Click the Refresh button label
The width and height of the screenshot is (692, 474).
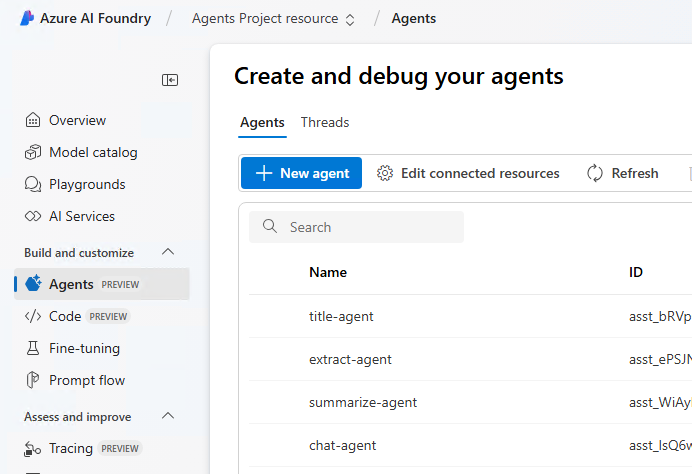tap(635, 173)
